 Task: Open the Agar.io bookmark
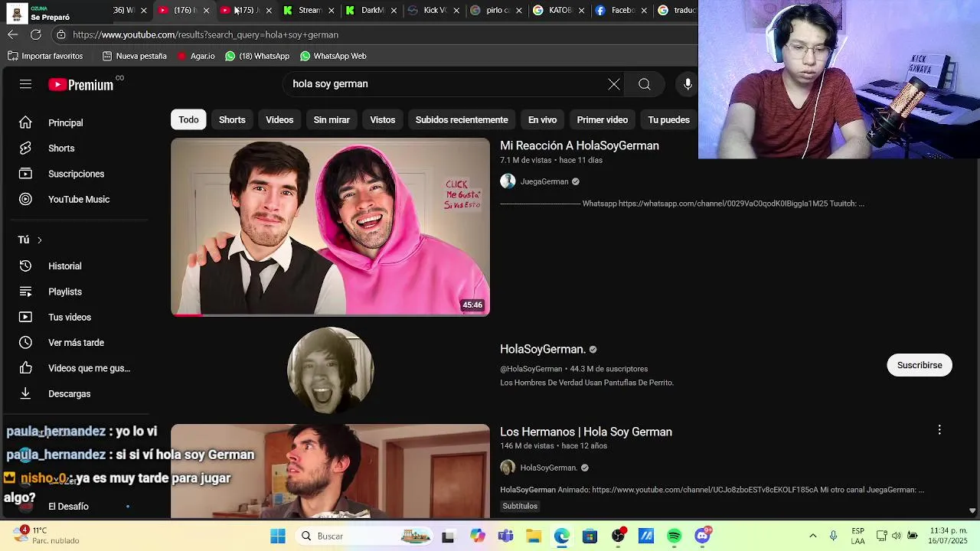(196, 56)
